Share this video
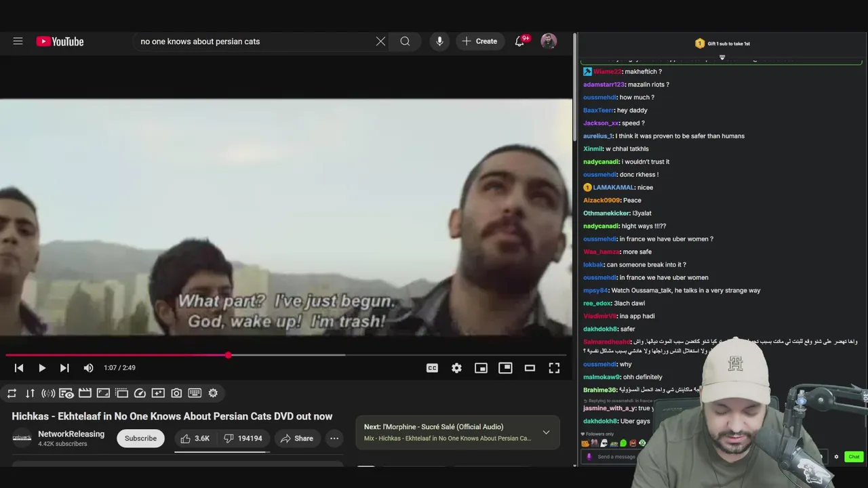 [297, 439]
